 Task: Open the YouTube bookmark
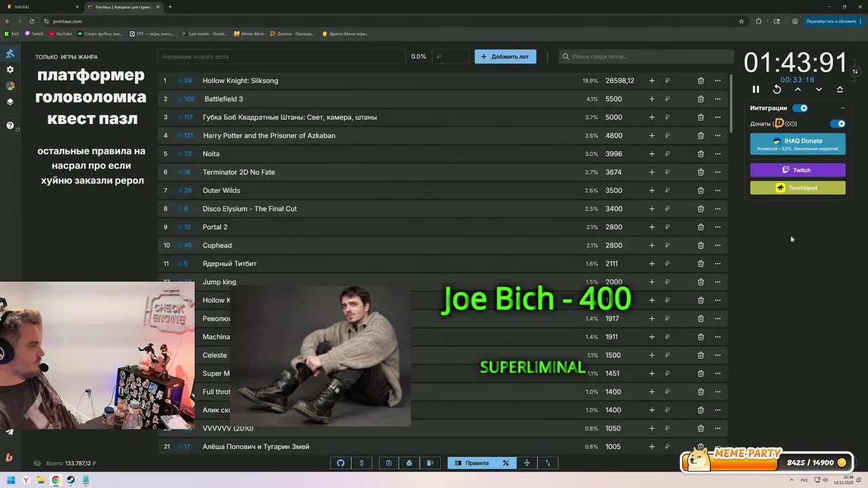(x=60, y=33)
